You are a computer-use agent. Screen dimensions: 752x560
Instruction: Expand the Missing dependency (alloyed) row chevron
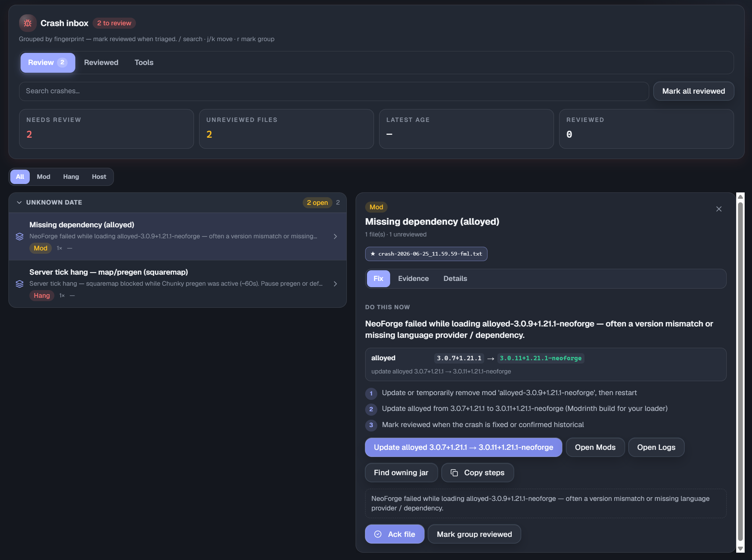[x=335, y=236]
